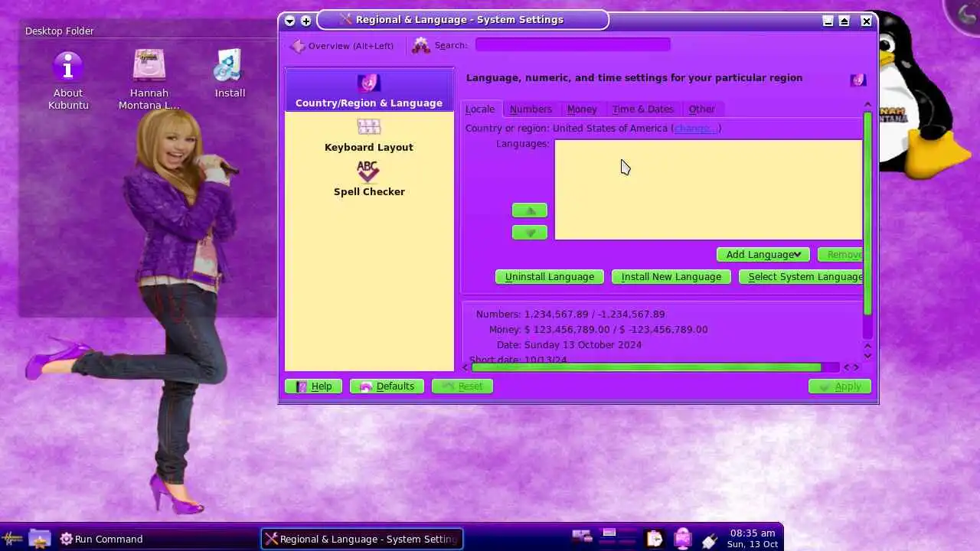Viewport: 980px width, 551px height.
Task: Click the Reset button
Action: click(x=462, y=386)
